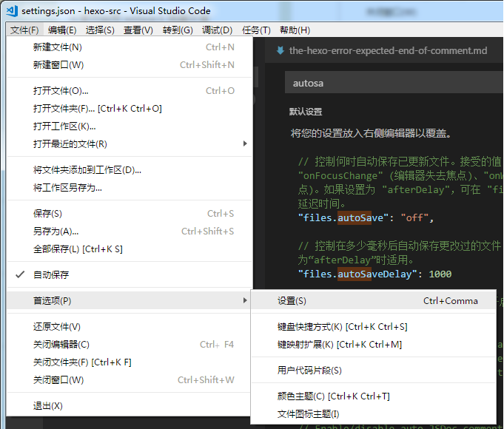Toggle 自动保存 auto save checkmark

[20, 274]
